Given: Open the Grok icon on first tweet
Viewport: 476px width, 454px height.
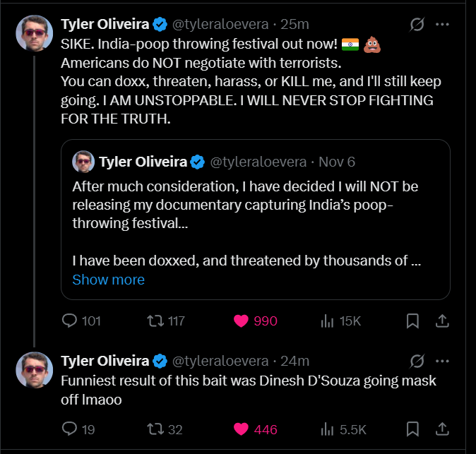Looking at the screenshot, I should click(x=417, y=25).
